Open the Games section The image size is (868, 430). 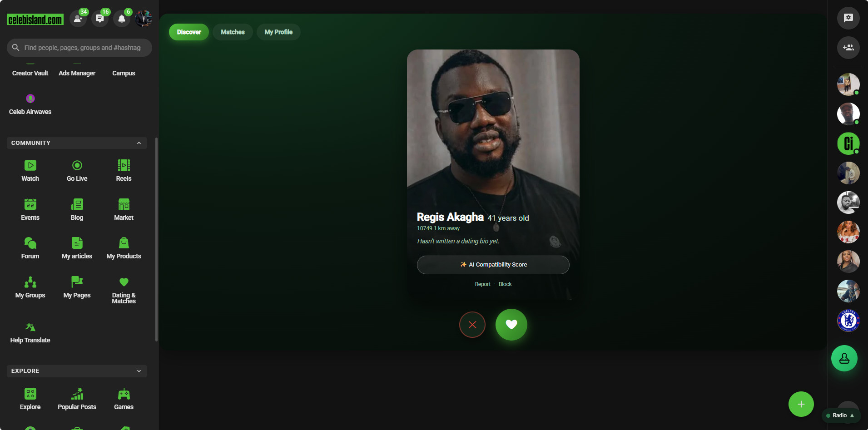[x=124, y=399]
